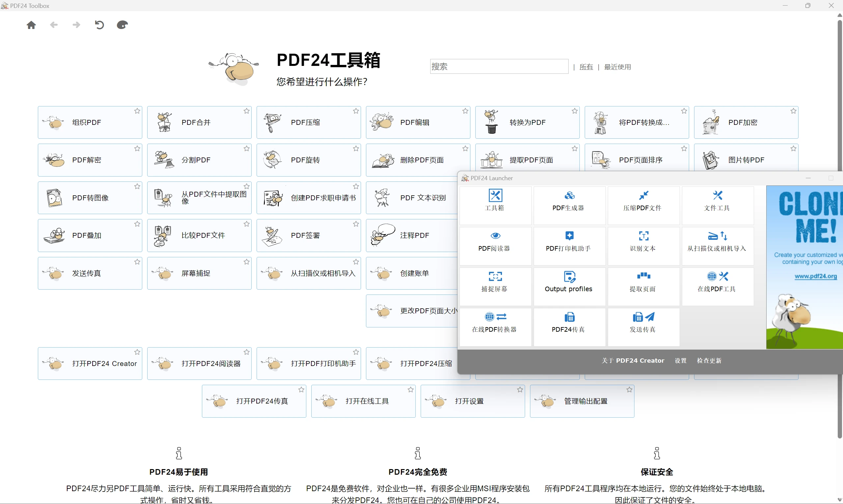Favorite the 组织PDF tile star
This screenshot has width=843, height=504.
coord(137,111)
